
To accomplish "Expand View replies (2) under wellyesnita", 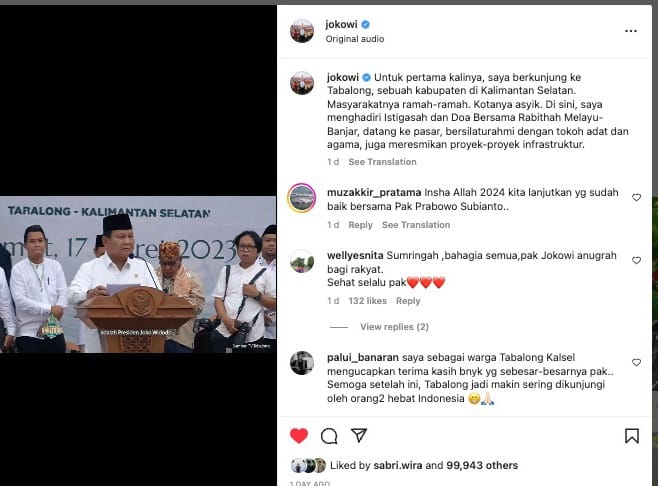I will [x=394, y=327].
